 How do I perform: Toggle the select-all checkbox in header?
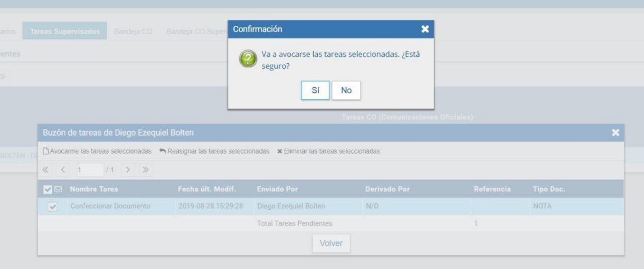[x=48, y=189]
